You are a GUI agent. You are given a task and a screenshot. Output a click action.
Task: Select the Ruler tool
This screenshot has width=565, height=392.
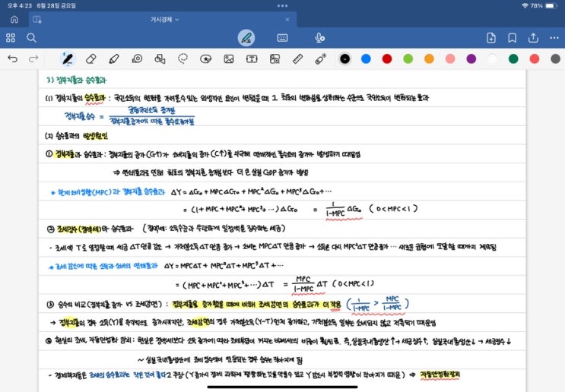[297, 58]
